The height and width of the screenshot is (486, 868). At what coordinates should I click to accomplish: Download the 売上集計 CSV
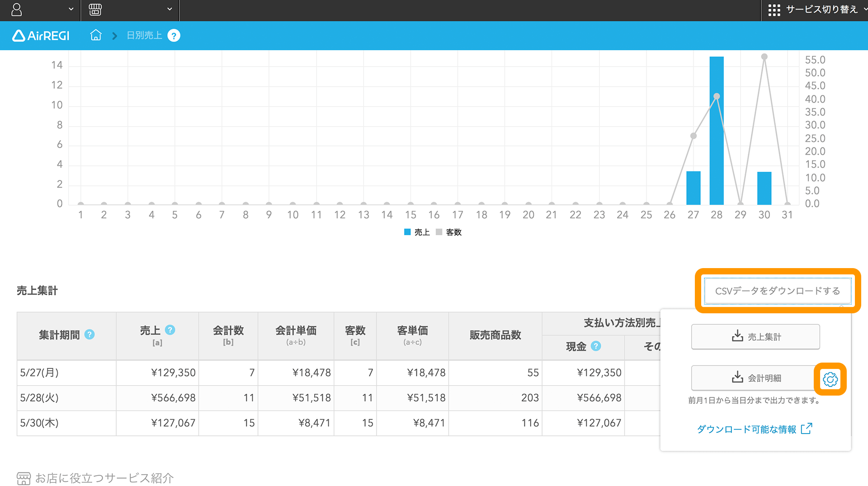[755, 337]
